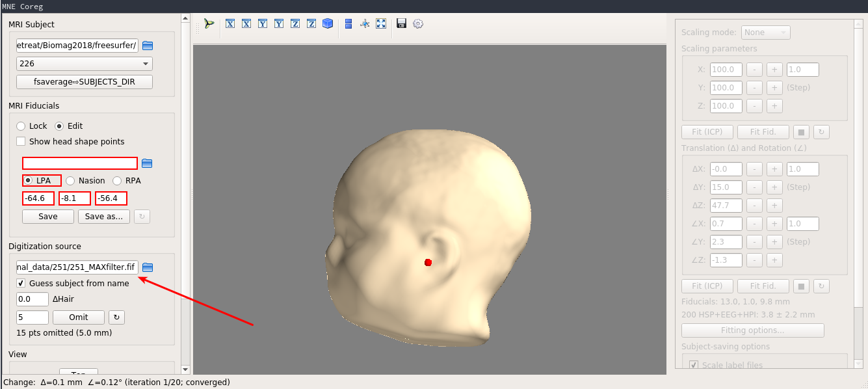This screenshot has height=389, width=868.
Task: Click the omit distance field showing 5
Action: click(x=33, y=317)
